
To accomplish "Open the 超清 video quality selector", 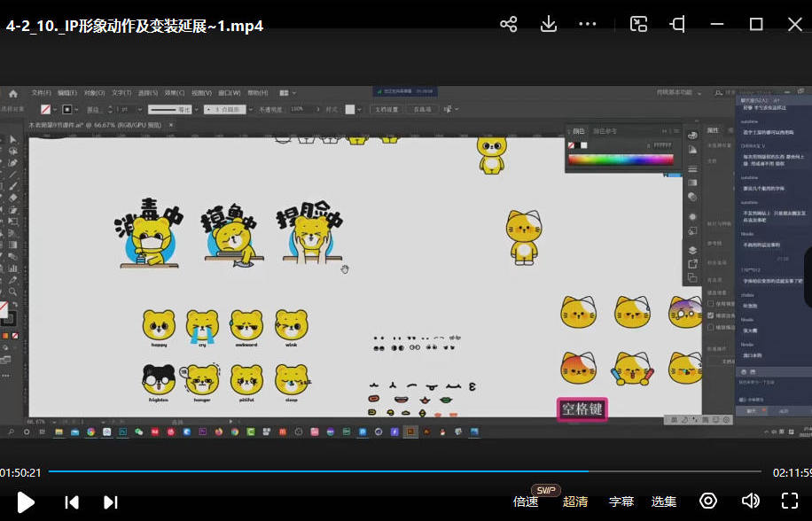I will coord(575,502).
